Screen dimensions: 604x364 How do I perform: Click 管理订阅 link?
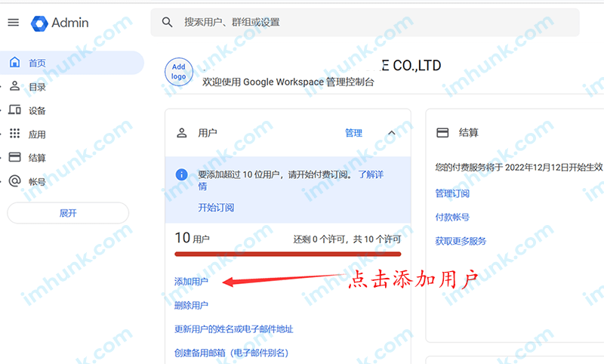click(x=452, y=193)
